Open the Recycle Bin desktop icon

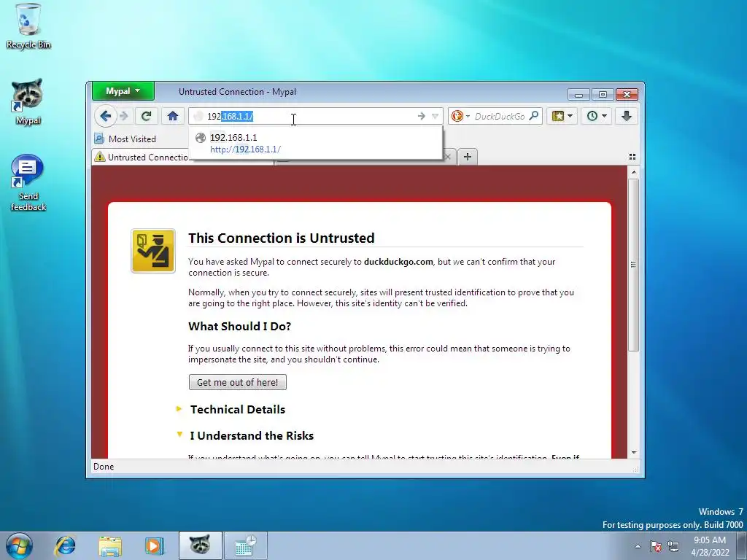[x=28, y=27]
